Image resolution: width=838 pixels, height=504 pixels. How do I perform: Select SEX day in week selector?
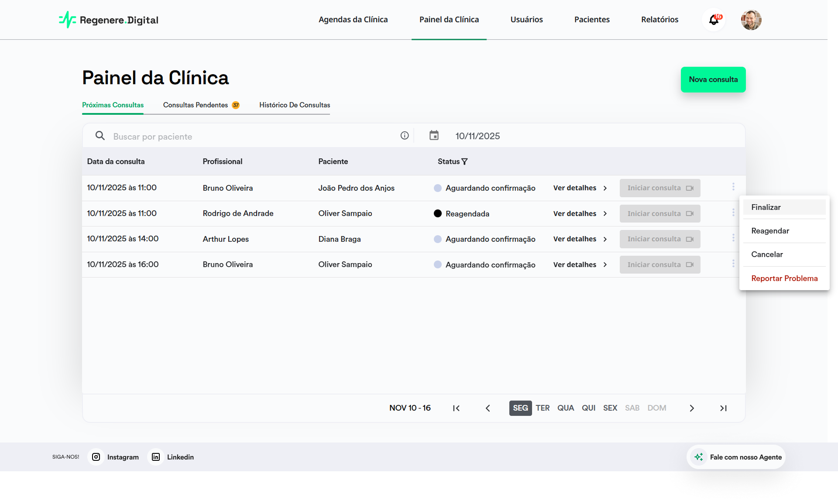[610, 408]
